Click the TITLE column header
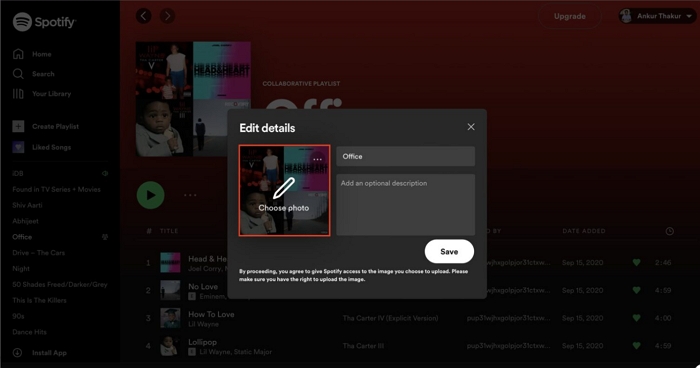The image size is (700, 368). click(169, 231)
